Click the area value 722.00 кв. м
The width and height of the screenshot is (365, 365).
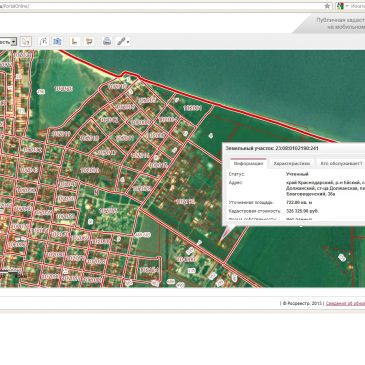pos(300,202)
